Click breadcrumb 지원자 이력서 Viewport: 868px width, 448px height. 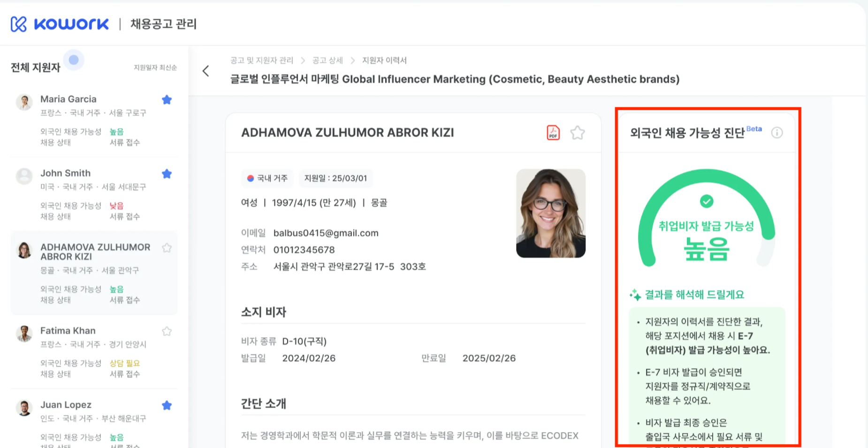point(384,60)
